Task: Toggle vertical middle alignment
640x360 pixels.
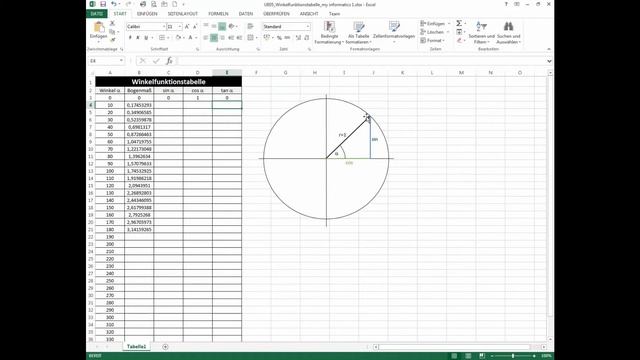Action: pyautogui.click(x=214, y=26)
